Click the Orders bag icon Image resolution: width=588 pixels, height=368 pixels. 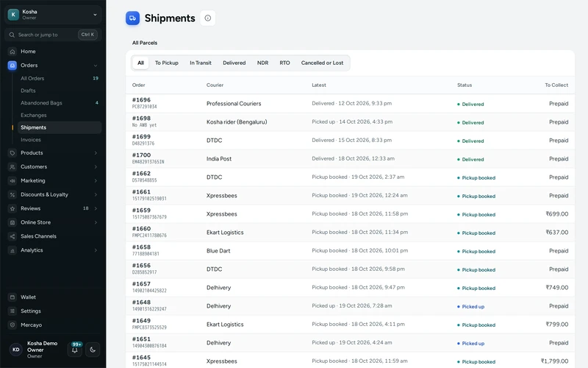12,66
